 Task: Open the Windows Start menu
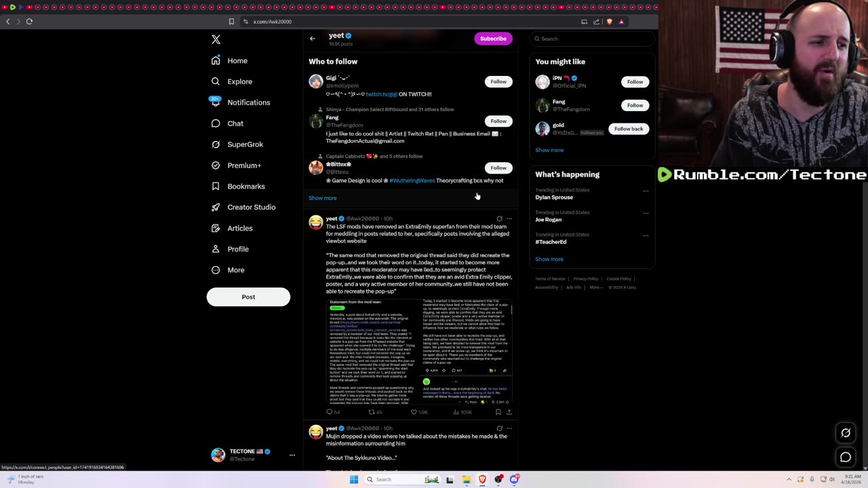(x=353, y=480)
